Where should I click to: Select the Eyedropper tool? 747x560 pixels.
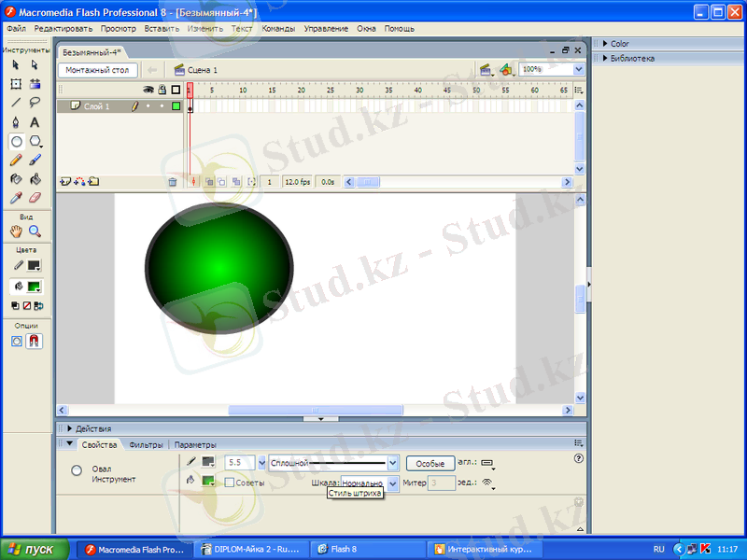pyautogui.click(x=16, y=198)
